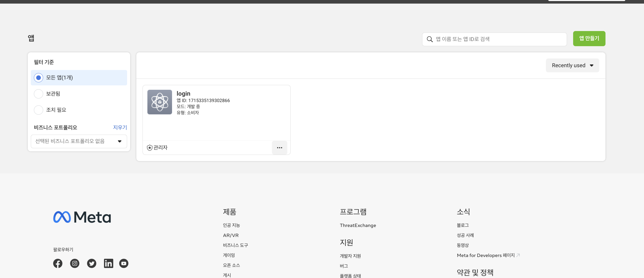Image resolution: width=644 pixels, height=278 pixels.
Task: Click the 지우기 clear link
Action: point(120,127)
